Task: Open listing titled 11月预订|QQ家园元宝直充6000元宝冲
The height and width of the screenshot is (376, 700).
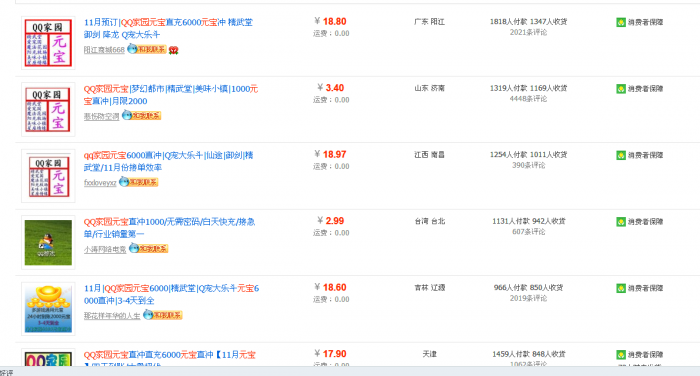Action: click(x=168, y=28)
